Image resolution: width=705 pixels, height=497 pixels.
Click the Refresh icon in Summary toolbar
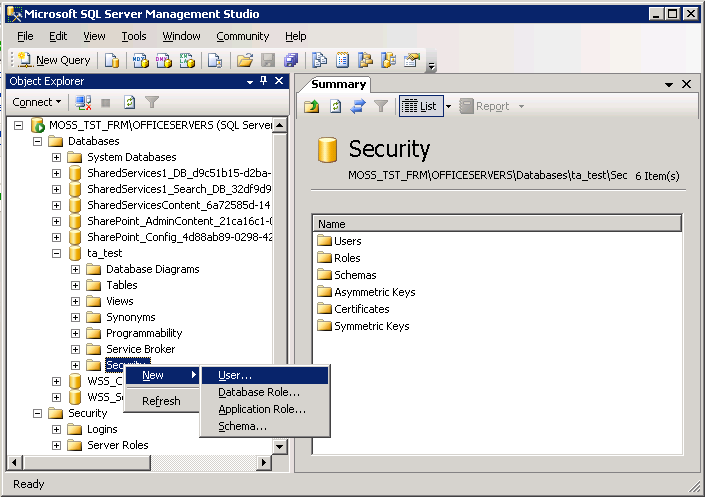335,107
